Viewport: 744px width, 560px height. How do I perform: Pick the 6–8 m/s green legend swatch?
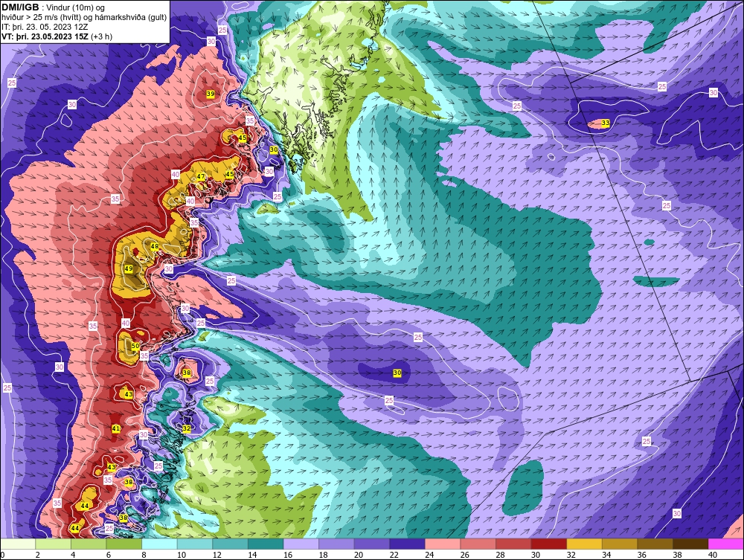(x=124, y=544)
